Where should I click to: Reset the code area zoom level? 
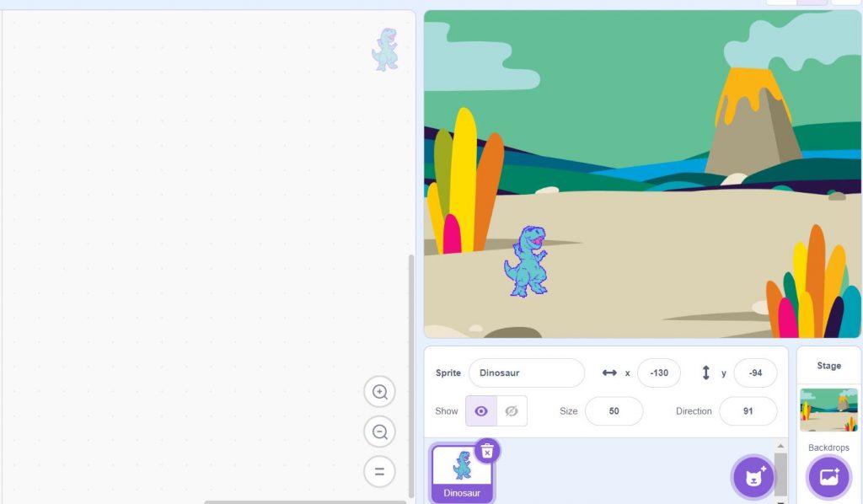click(x=379, y=472)
